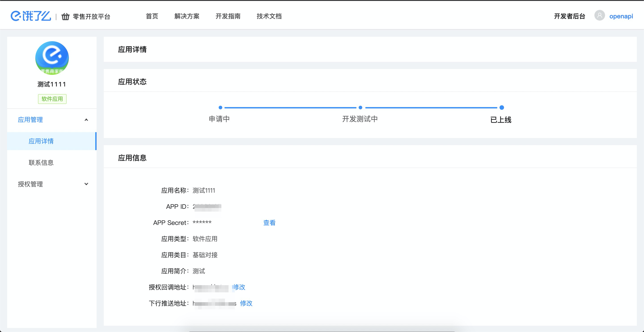Select 应用详情 in the sidebar
Image resolution: width=644 pixels, height=332 pixels.
pyautogui.click(x=41, y=141)
